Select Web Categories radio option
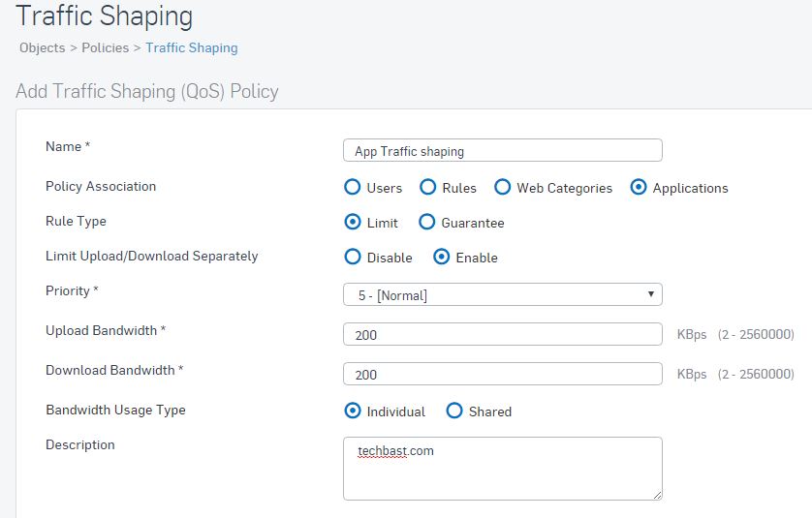The width and height of the screenshot is (812, 518). tap(502, 187)
